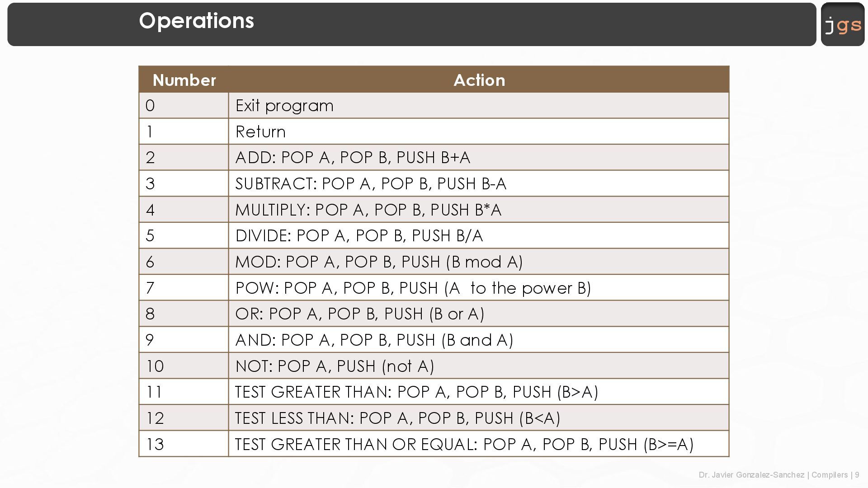Select the Number column header
The image size is (868, 488).
pyautogui.click(x=184, y=80)
